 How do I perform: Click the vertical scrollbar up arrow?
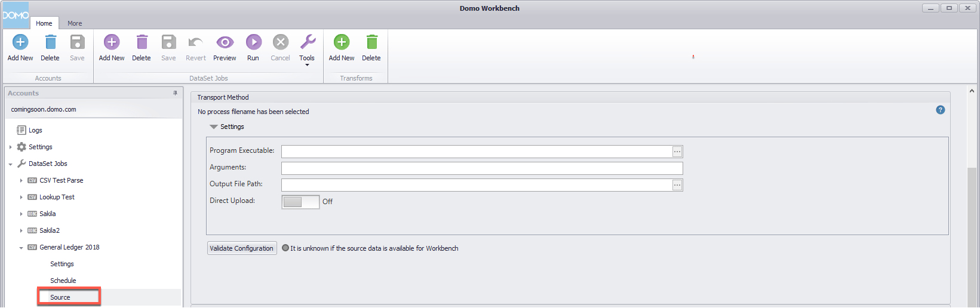coord(972,91)
